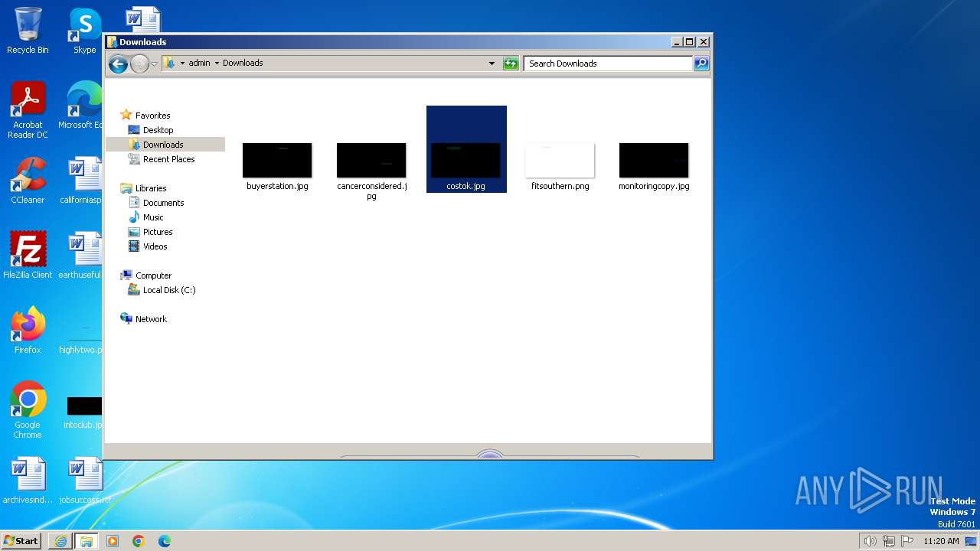
Task: Select Recycle Bin desktop icon
Action: tap(28, 31)
